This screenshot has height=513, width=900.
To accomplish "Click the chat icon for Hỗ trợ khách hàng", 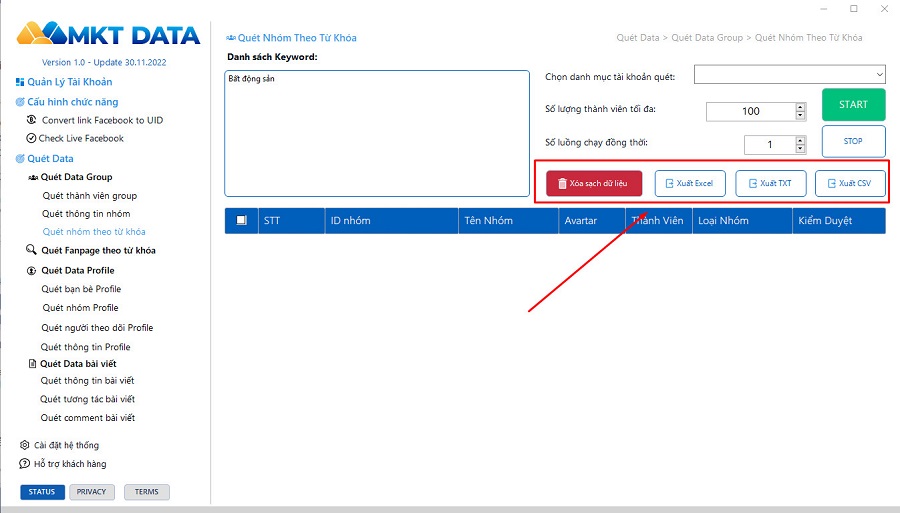I will pos(25,464).
